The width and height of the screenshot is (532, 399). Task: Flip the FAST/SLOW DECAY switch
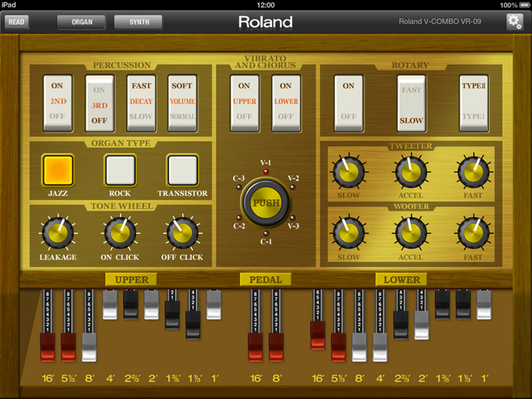141,103
